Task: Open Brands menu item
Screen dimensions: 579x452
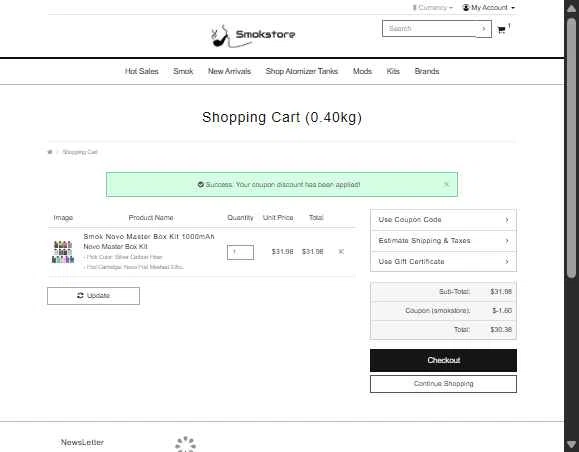Action: point(427,71)
